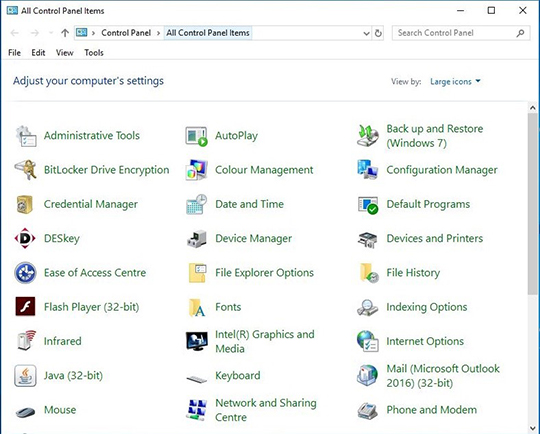The height and width of the screenshot is (434, 540).
Task: Open the Phone and Modem icon
Action: (368, 411)
